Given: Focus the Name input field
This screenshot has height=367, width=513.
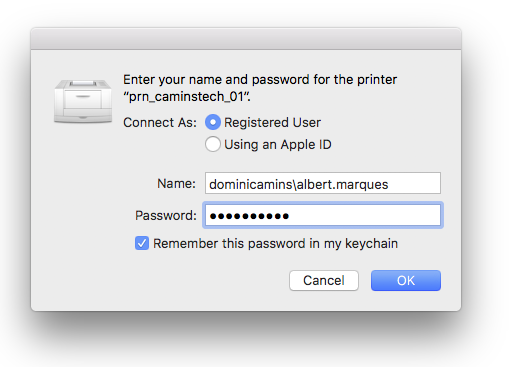Looking at the screenshot, I should coord(323,183).
